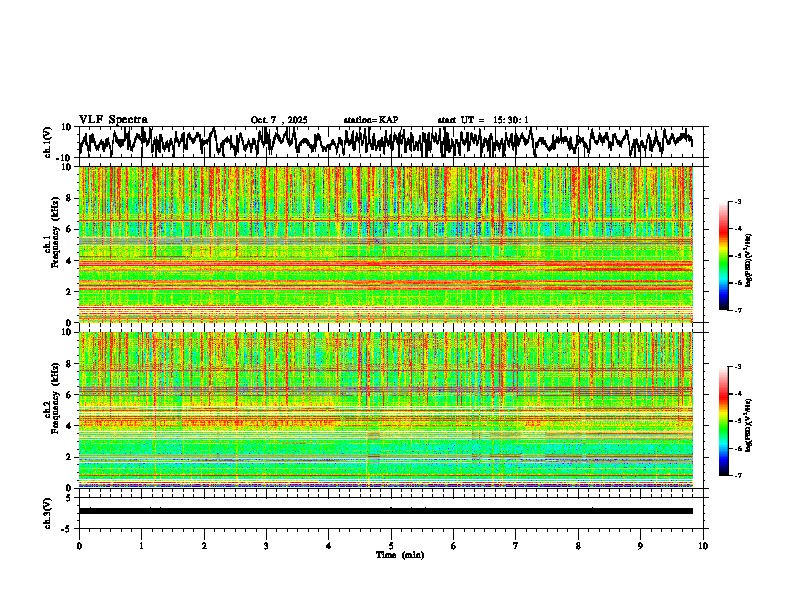The width and height of the screenshot is (792, 612).
Task: Click the ch.1 colorbar log(PSD) label
Action: [749, 261]
